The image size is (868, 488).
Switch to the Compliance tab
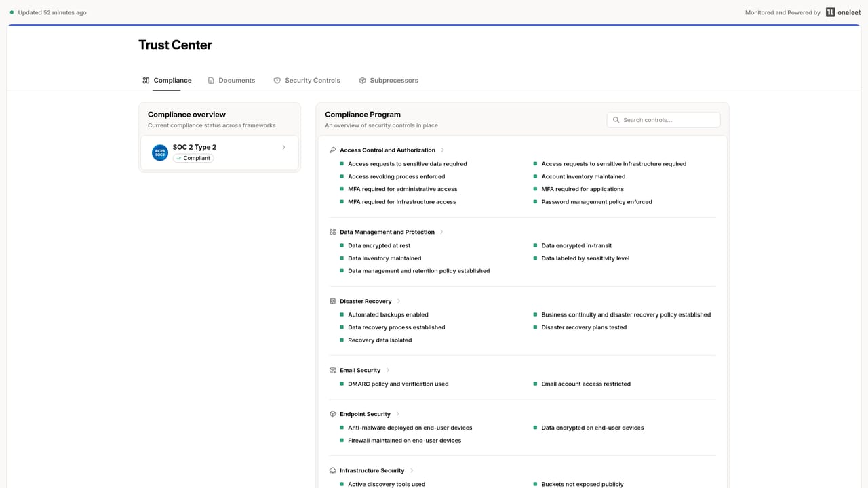pos(167,80)
